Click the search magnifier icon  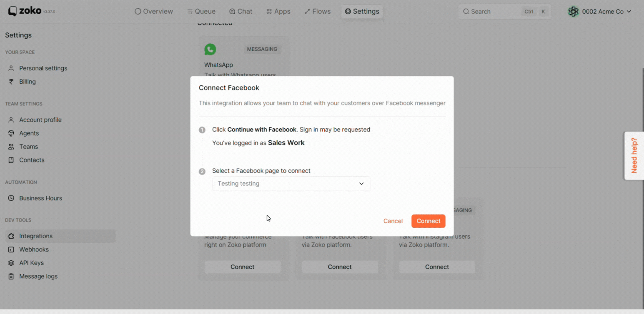pos(466,12)
